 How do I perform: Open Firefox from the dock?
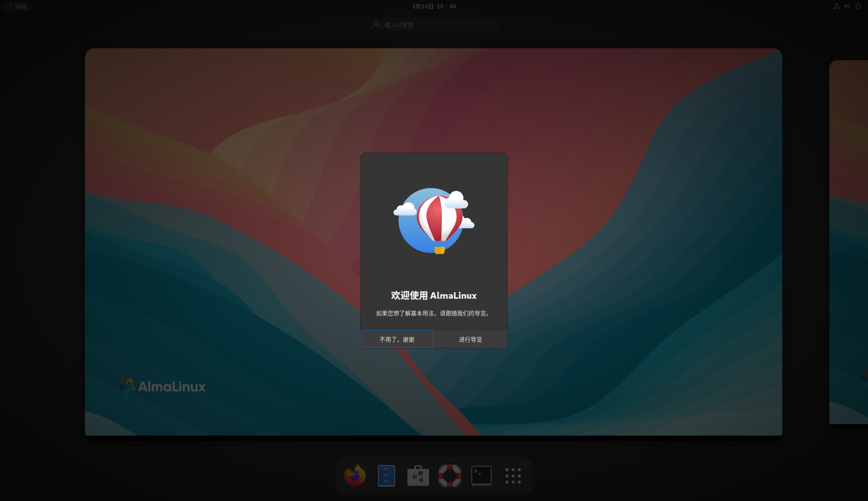click(x=354, y=476)
